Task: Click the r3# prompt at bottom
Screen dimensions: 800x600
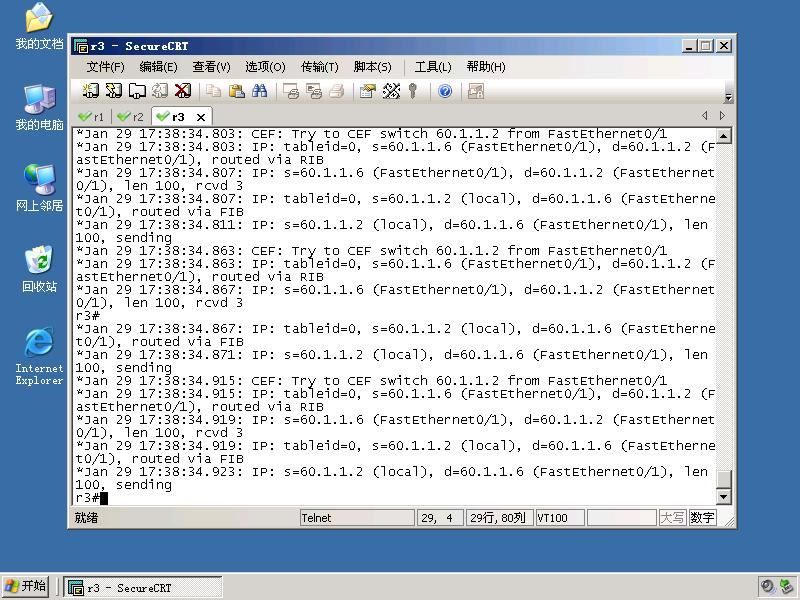Action: coord(88,498)
